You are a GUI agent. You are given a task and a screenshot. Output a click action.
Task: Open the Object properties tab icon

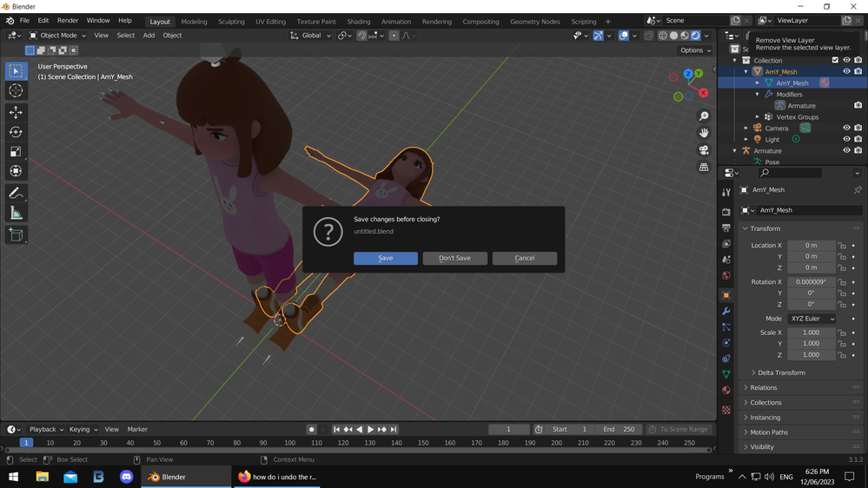(x=726, y=295)
